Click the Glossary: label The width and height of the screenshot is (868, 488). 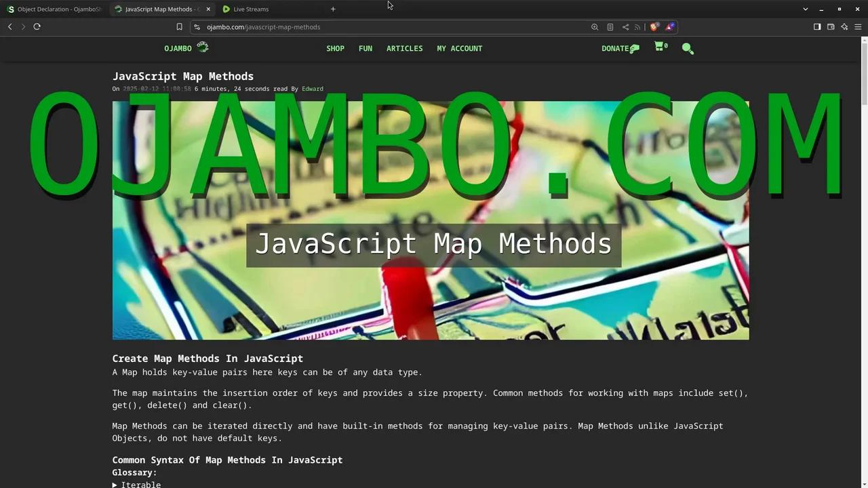(x=134, y=472)
